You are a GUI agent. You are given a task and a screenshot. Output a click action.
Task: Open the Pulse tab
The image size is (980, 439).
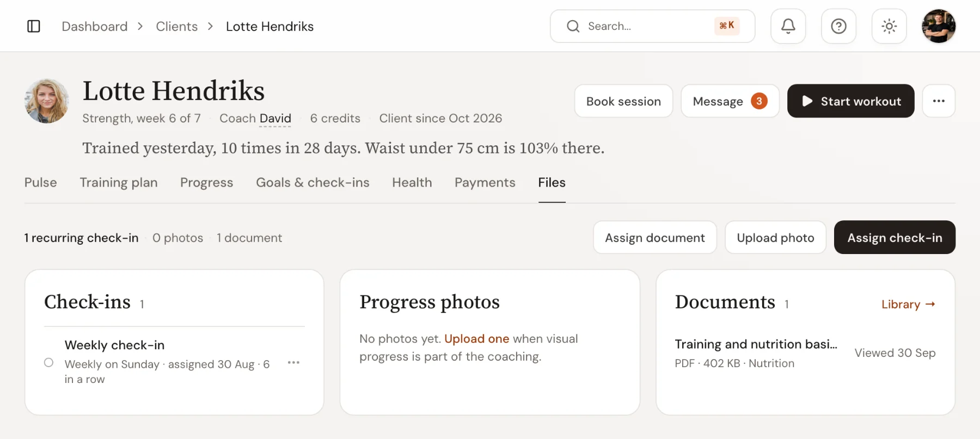click(40, 183)
